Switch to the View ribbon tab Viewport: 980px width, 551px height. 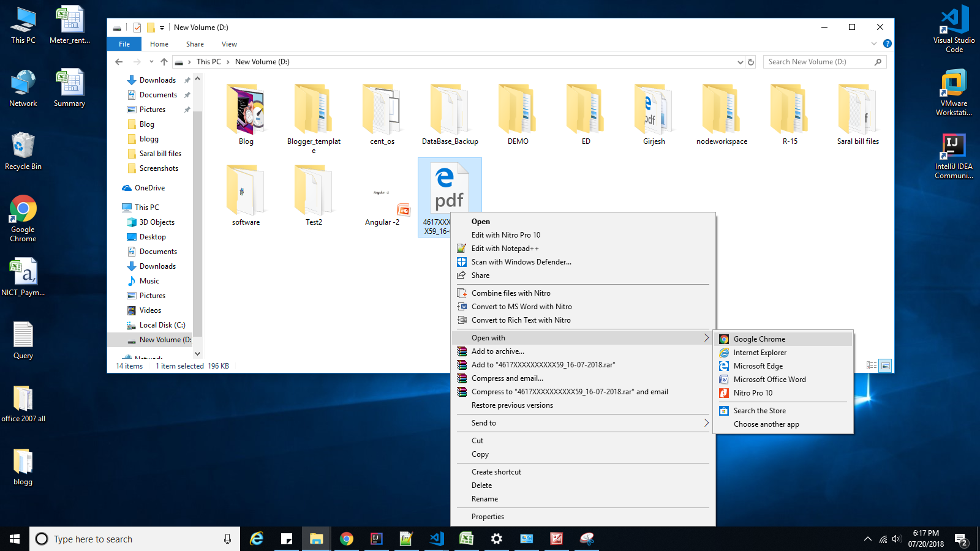[230, 44]
